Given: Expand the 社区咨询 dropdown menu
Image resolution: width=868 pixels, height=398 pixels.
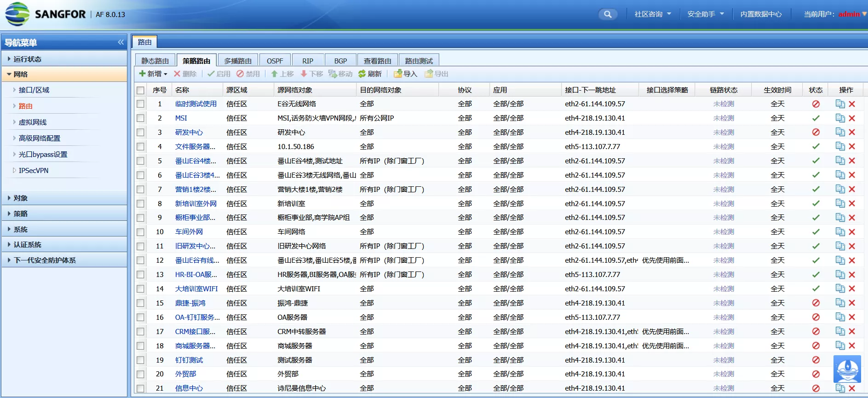Looking at the screenshot, I should [652, 14].
